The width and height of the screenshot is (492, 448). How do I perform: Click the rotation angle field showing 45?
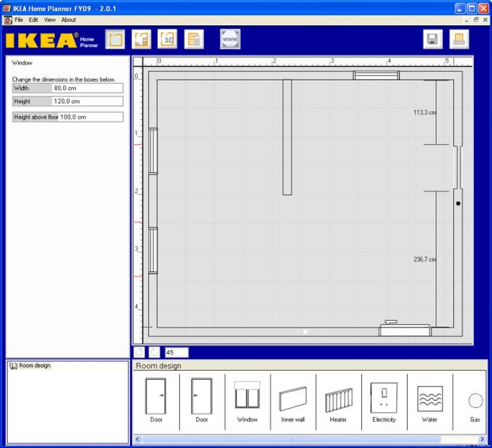click(177, 352)
